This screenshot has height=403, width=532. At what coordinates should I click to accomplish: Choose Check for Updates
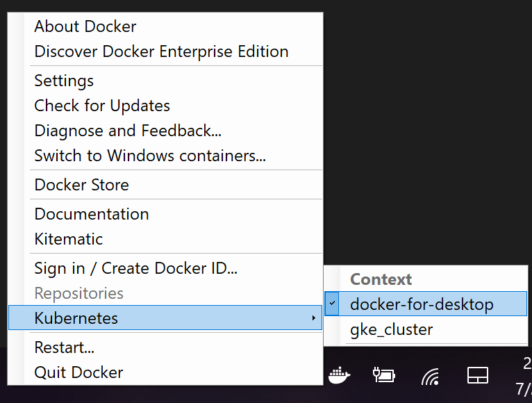(x=102, y=106)
